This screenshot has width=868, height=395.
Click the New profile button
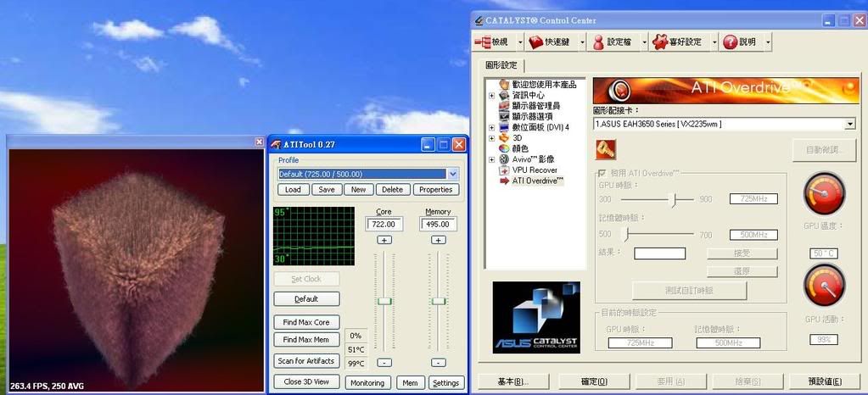pos(359,190)
